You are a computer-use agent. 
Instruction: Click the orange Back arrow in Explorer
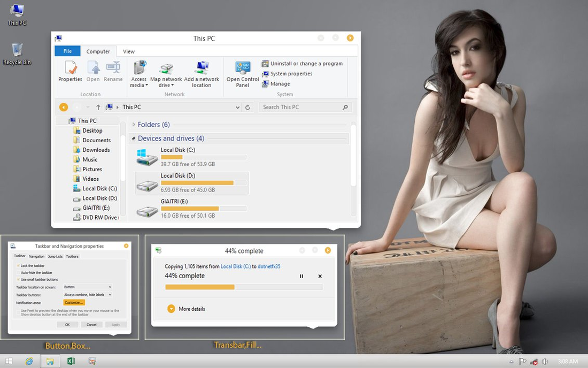click(64, 108)
